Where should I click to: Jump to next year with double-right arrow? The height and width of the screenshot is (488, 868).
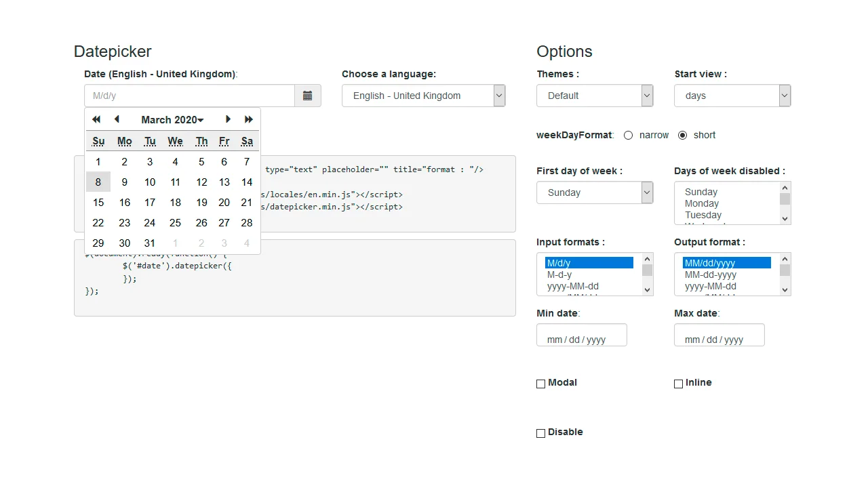248,119
